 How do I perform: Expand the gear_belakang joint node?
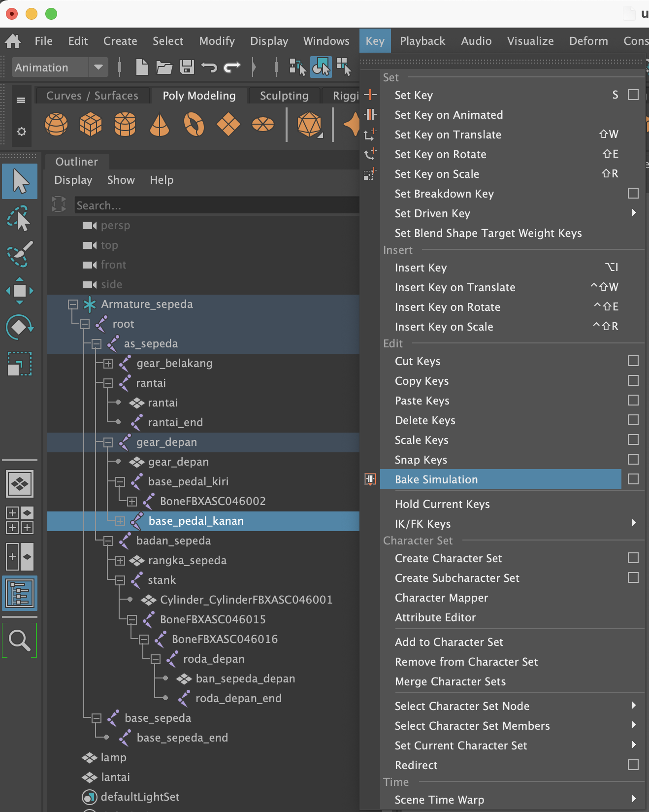108,364
